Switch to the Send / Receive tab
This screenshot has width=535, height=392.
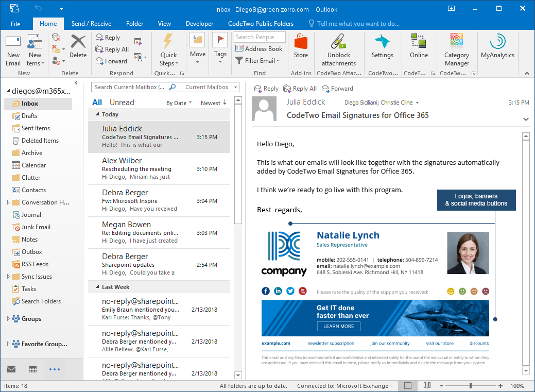(91, 24)
